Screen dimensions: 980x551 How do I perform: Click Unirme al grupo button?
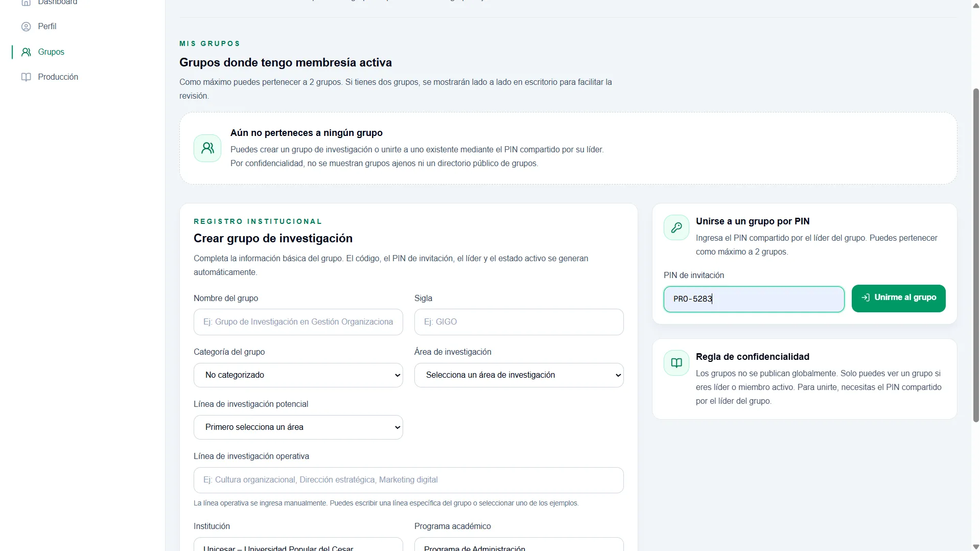[898, 299]
